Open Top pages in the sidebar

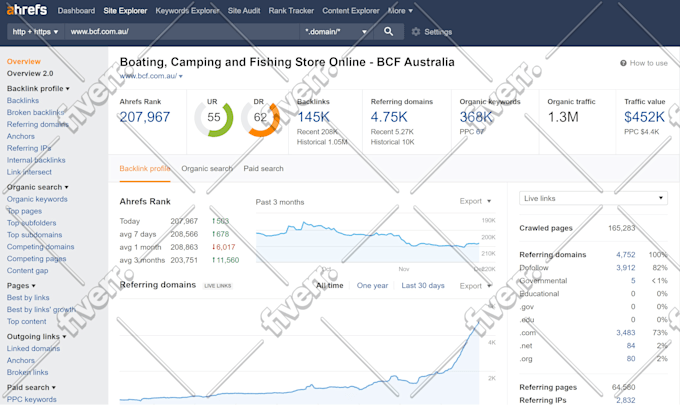tap(24, 211)
